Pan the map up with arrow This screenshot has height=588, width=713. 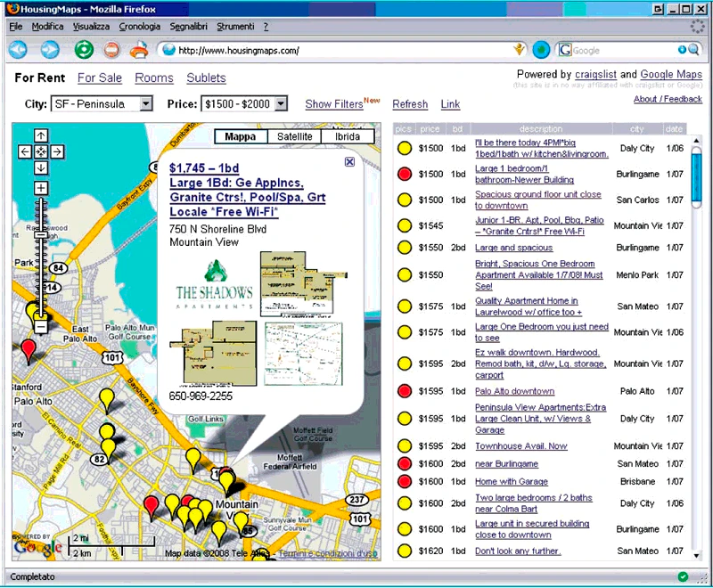coord(41,135)
